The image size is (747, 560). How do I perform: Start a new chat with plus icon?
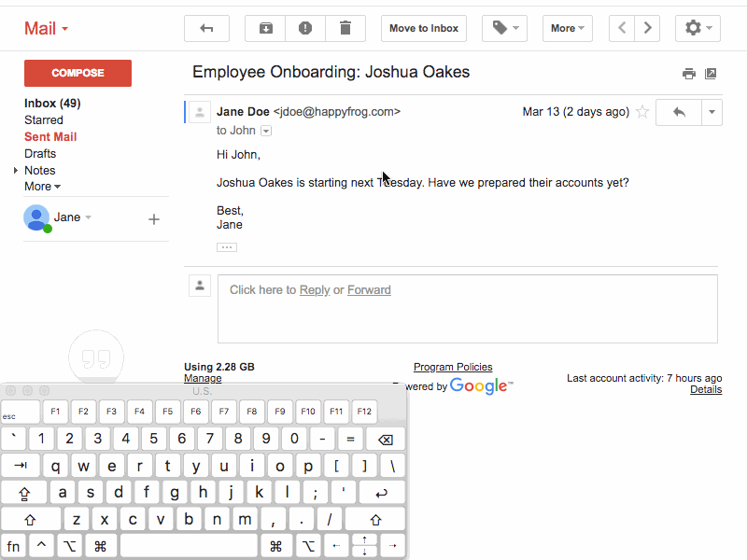153,219
